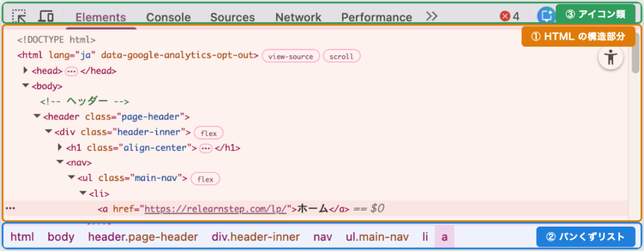
Task: Expand the collapsed head ellipsis badge
Action: [72, 71]
